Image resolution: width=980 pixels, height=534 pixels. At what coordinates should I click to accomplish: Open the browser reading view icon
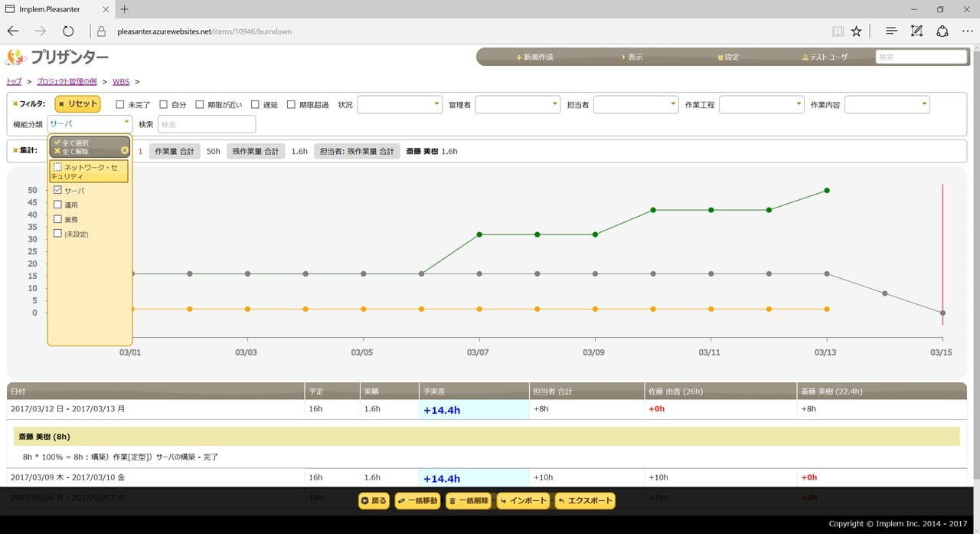click(x=838, y=31)
